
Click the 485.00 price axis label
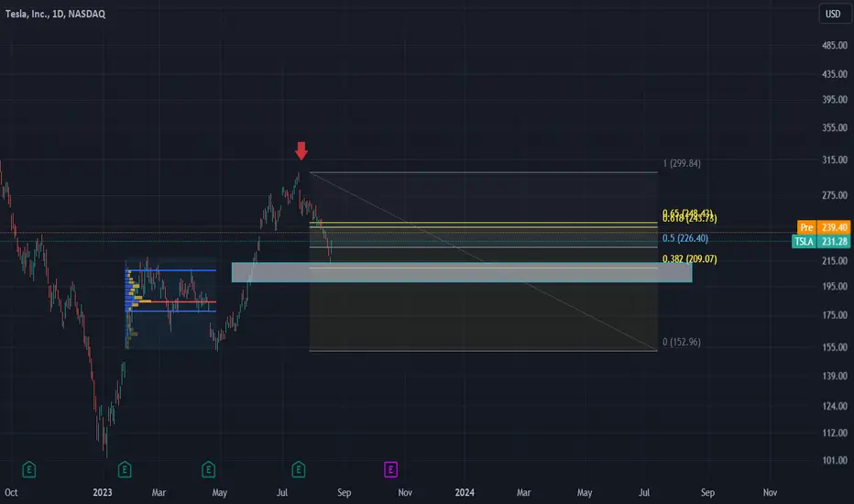[x=835, y=46]
